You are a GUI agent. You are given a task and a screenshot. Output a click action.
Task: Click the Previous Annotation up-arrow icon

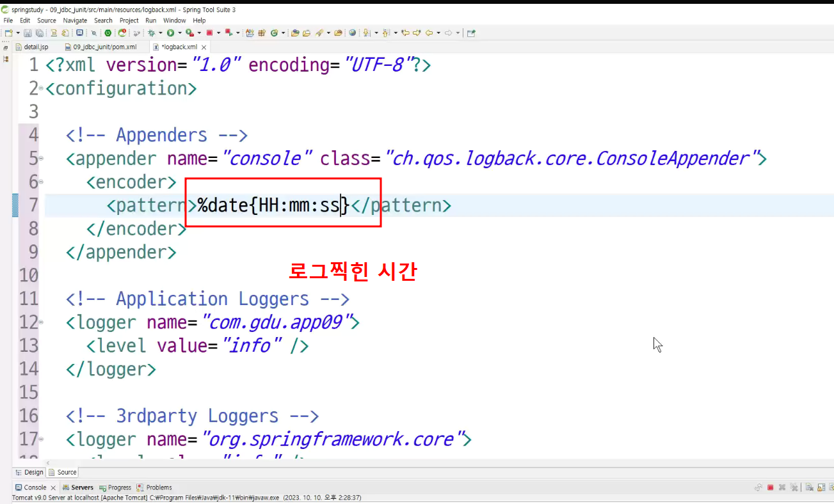(386, 33)
